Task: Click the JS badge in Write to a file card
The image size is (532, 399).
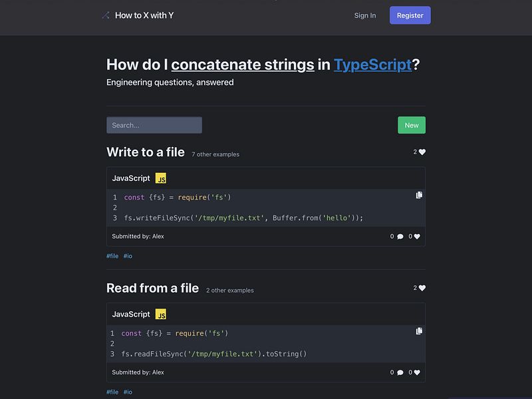Action: click(161, 178)
